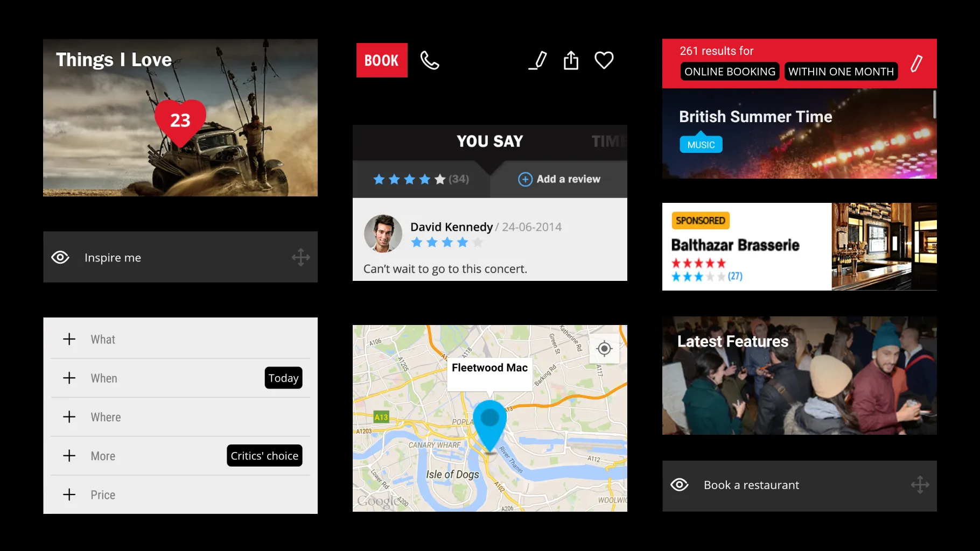The height and width of the screenshot is (551, 980).
Task: Open the Balthazar Brasserie bar photo
Action: (884, 246)
